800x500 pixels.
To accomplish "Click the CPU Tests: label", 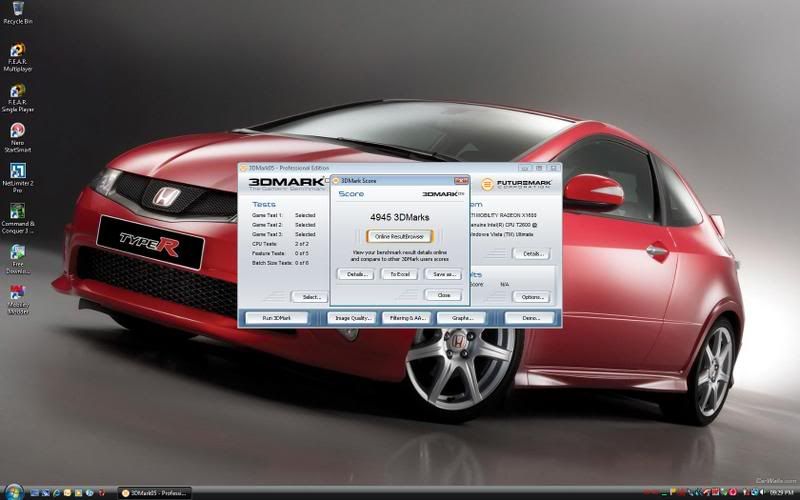I will 265,244.
